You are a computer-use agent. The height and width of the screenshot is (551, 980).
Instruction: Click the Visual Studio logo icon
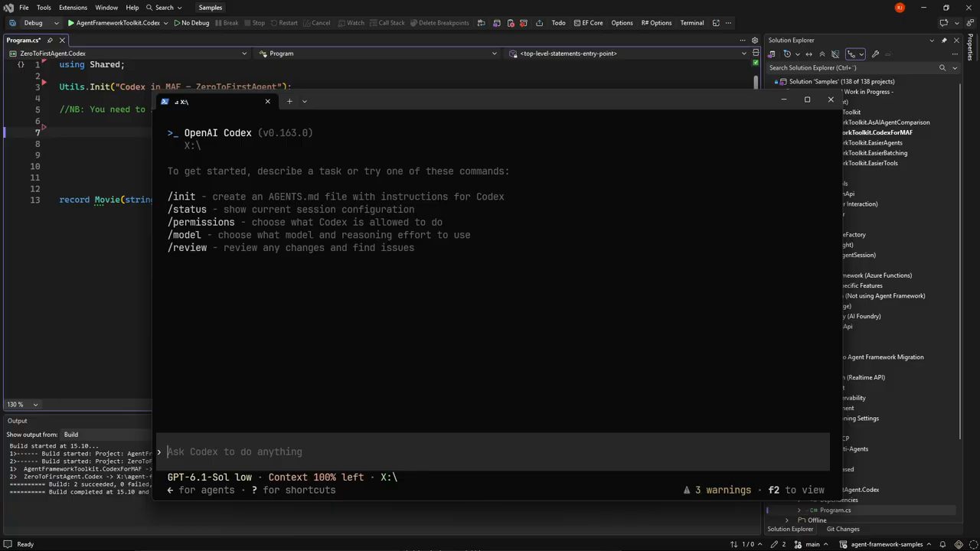click(x=8, y=8)
